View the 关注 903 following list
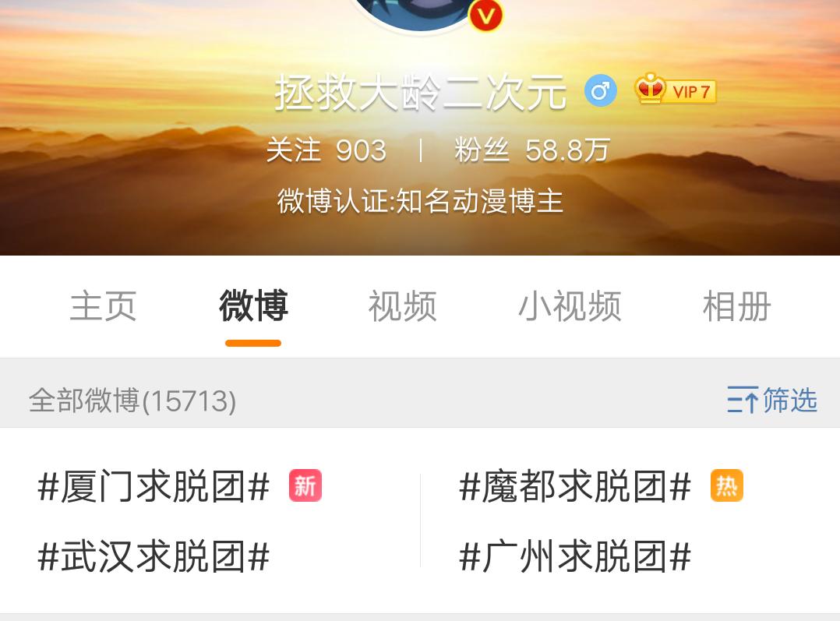The width and height of the screenshot is (840, 621). [x=326, y=150]
